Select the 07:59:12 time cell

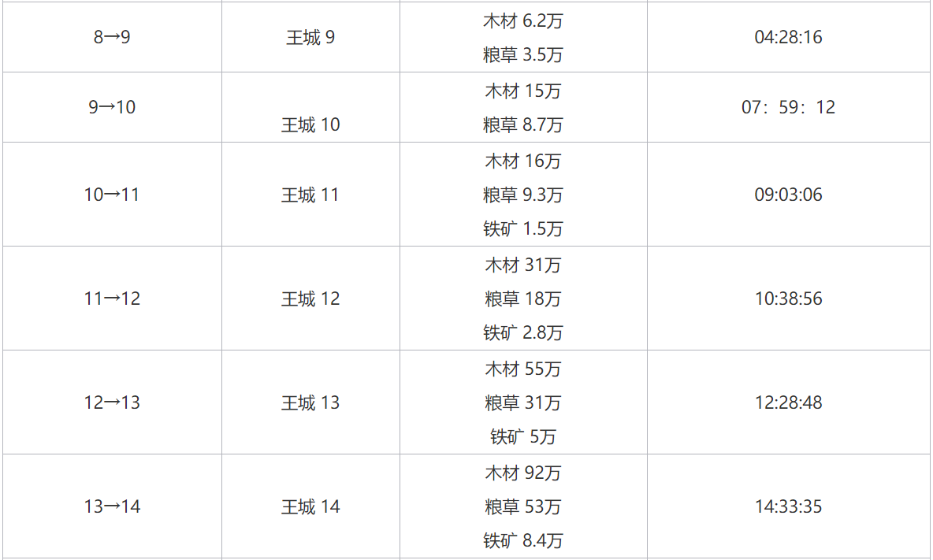pyautogui.click(x=788, y=107)
